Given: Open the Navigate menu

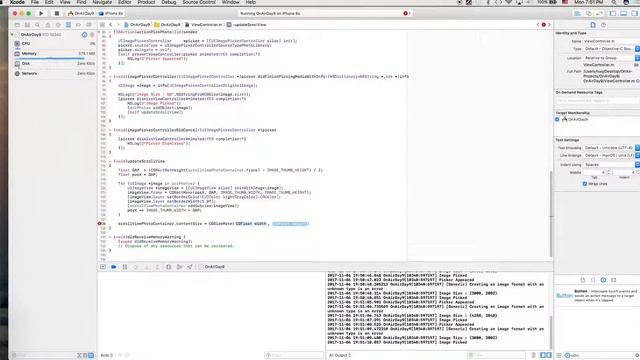Looking at the screenshot, I should [x=102, y=2].
